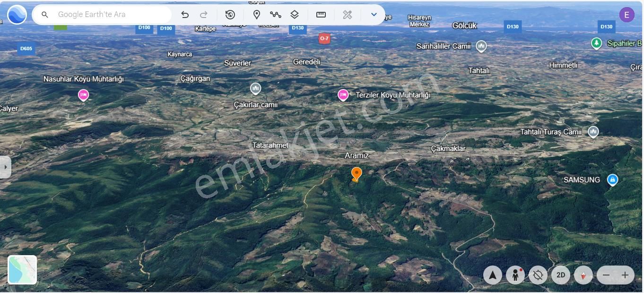Zoom in with the plus control
Viewport: 644px width, 293px height.
point(625,275)
